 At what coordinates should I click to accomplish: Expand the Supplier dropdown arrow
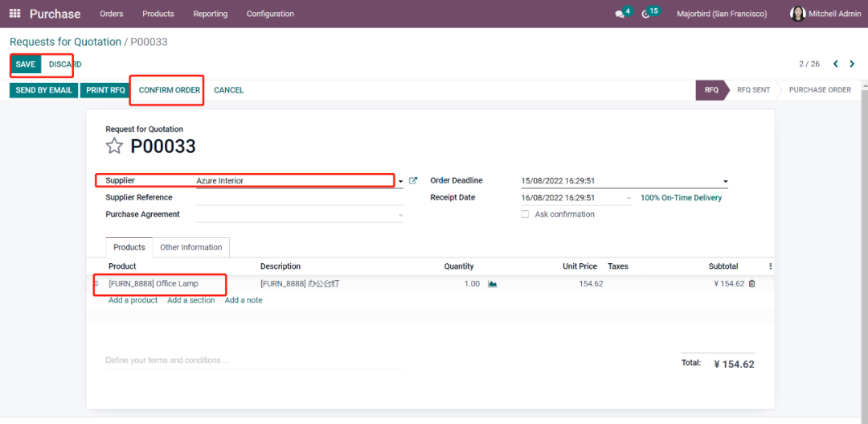tap(400, 182)
